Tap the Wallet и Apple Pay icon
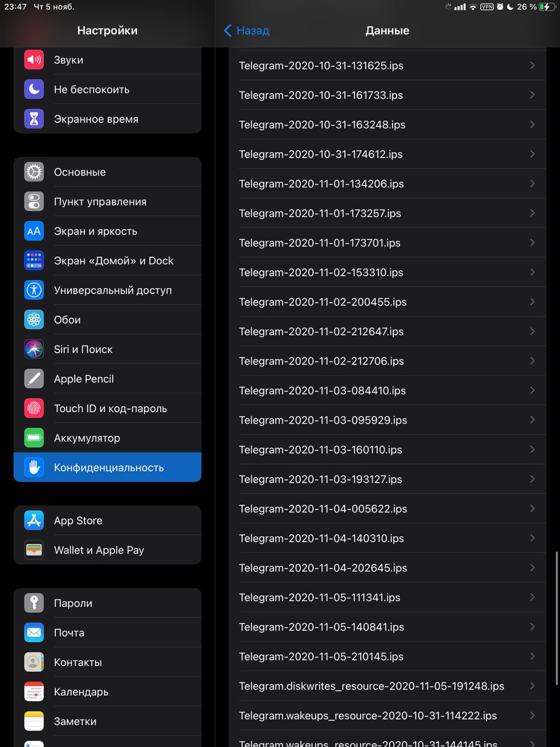Screen dimensions: 560x747 [x=34, y=550]
